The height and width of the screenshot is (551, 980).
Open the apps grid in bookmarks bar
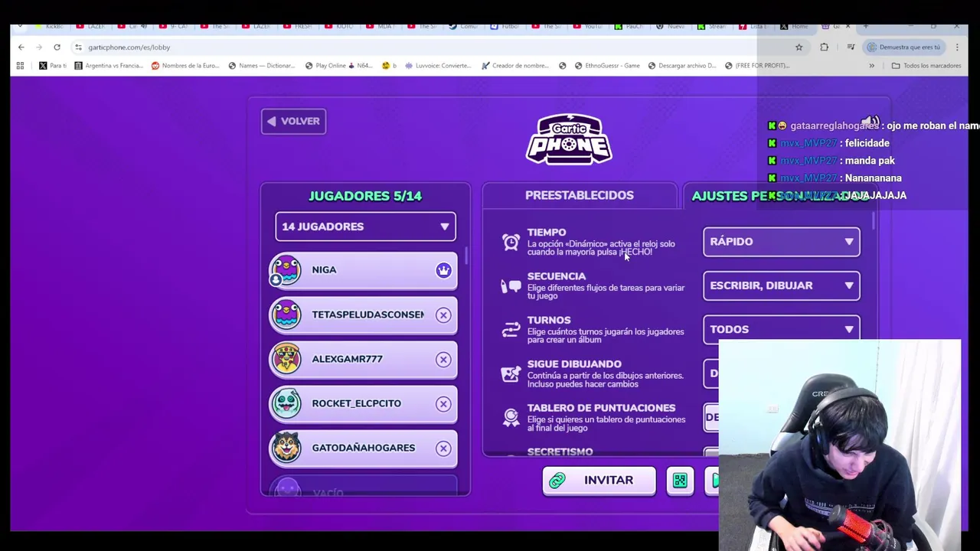(20, 66)
